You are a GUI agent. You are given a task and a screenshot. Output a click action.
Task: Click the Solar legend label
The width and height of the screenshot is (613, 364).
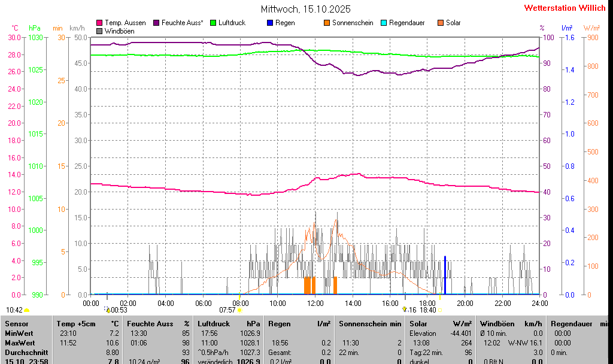click(x=453, y=23)
